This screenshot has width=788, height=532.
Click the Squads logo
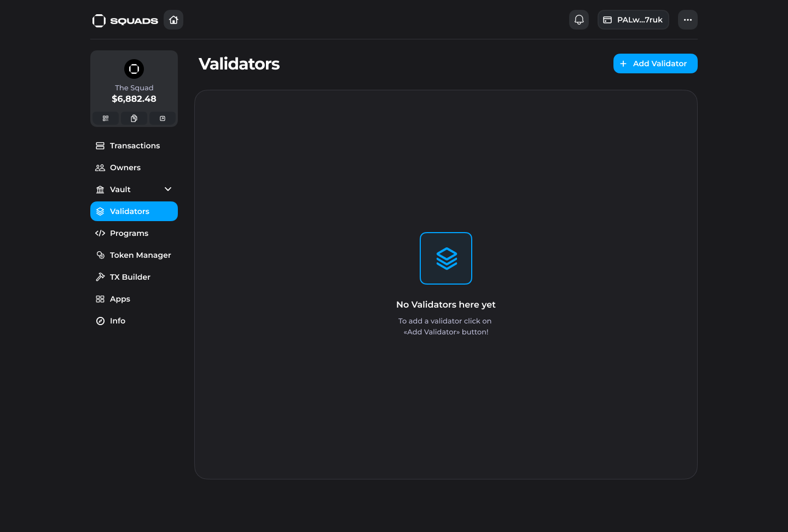[x=125, y=20]
